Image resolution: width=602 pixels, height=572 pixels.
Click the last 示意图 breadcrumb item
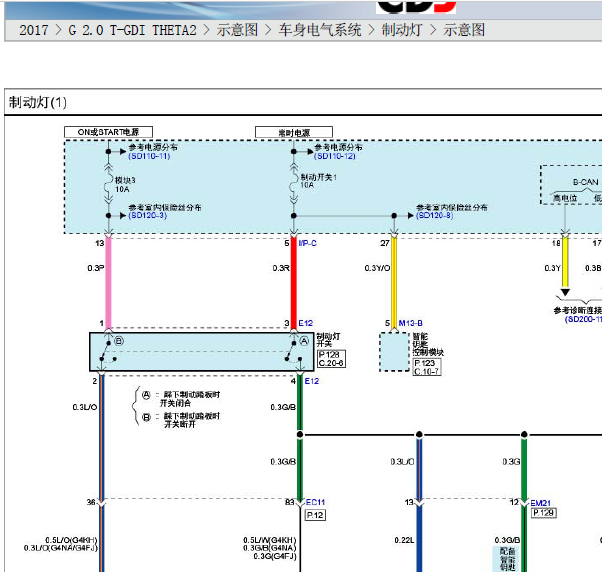(x=464, y=30)
